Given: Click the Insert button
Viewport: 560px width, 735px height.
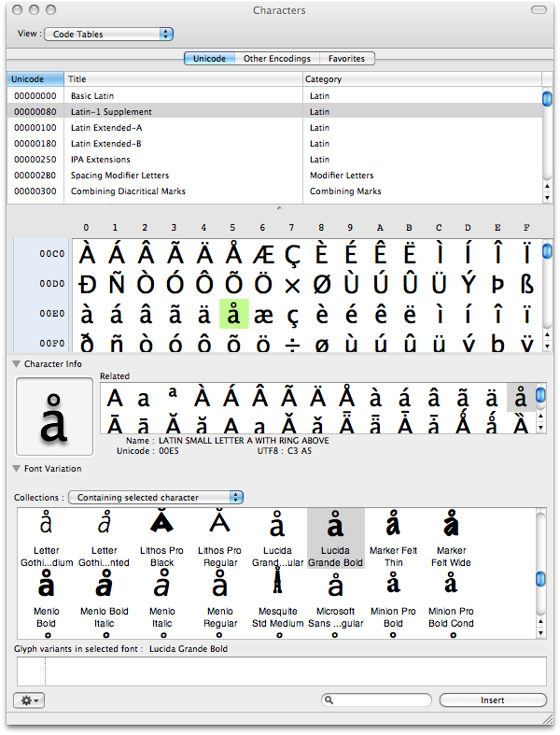Looking at the screenshot, I should 493,700.
